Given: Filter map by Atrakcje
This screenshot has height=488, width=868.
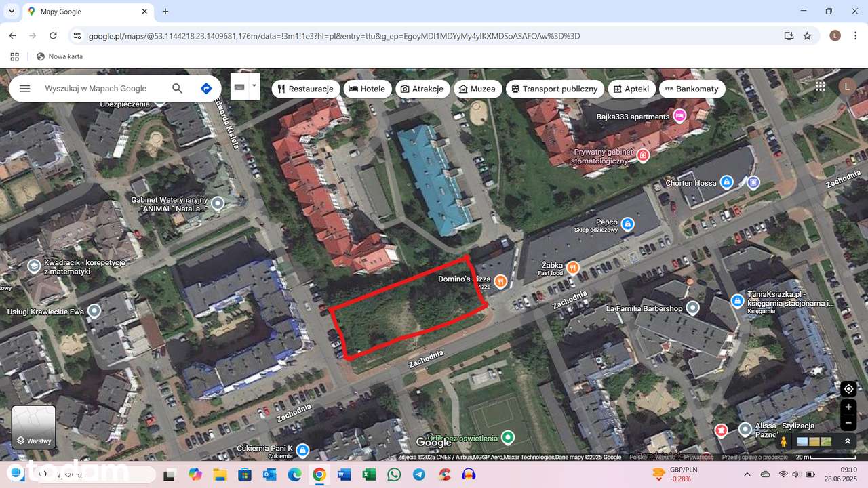Looking at the screenshot, I should pyautogui.click(x=422, y=89).
